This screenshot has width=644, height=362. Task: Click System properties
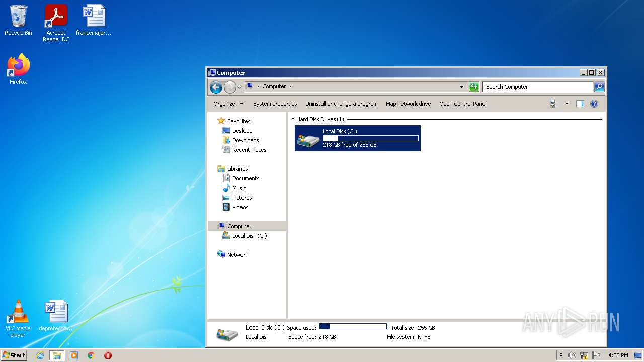tap(275, 104)
